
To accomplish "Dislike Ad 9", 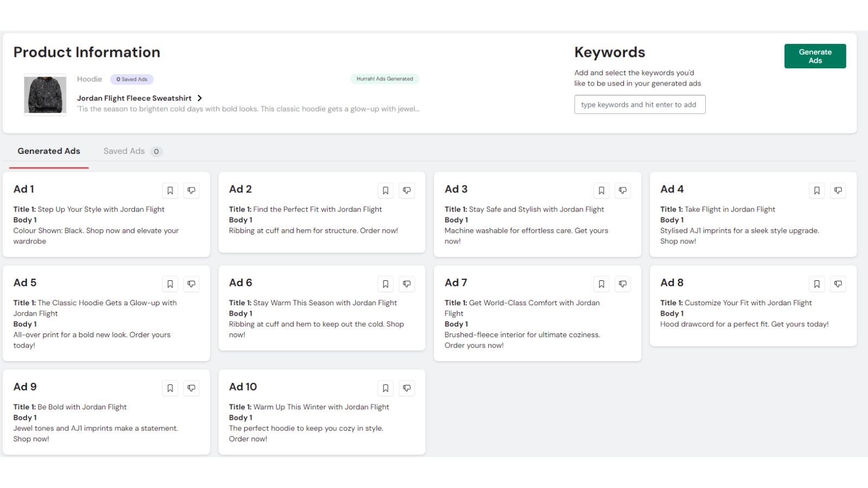I will tap(192, 388).
